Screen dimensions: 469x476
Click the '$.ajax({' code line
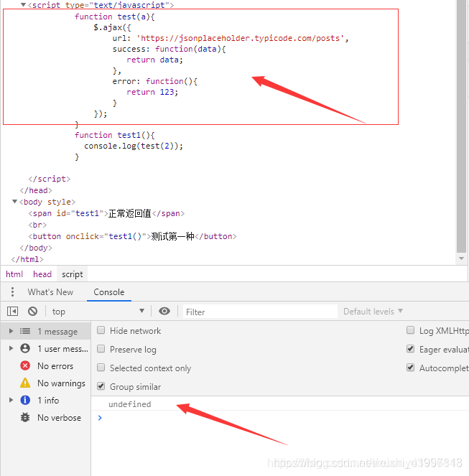click(x=112, y=27)
